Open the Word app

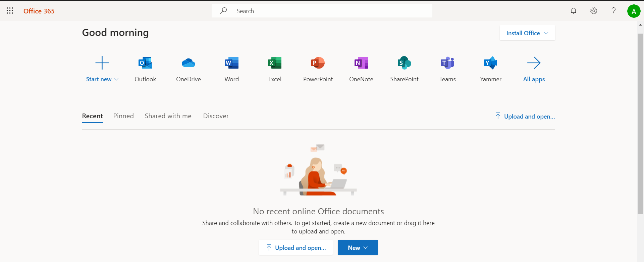click(232, 70)
